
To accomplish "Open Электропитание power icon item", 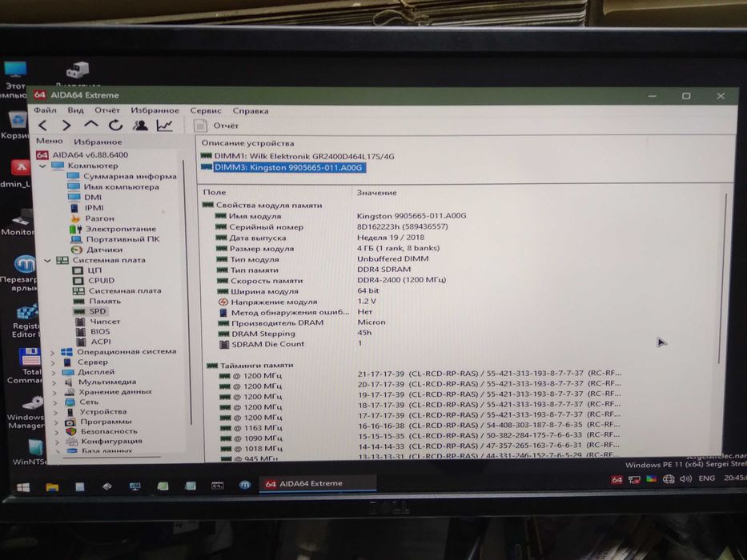I will [x=113, y=229].
